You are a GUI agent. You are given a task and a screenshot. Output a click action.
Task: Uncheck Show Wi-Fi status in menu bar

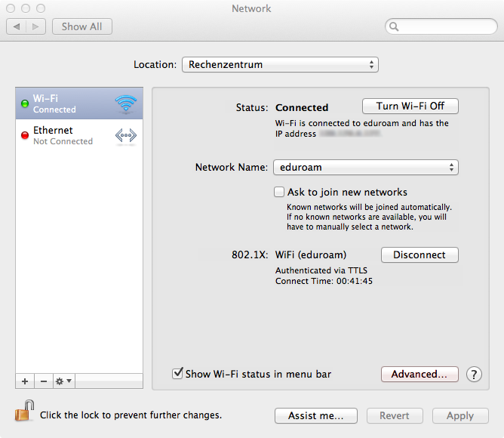point(178,373)
